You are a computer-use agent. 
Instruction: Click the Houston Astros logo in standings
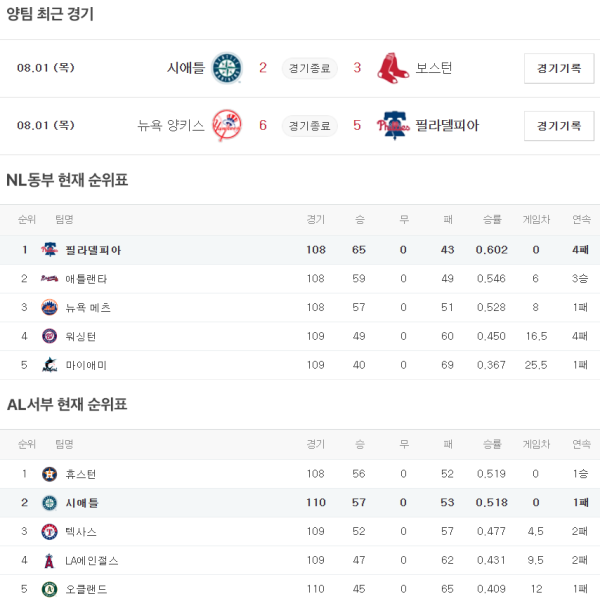pos(49,473)
